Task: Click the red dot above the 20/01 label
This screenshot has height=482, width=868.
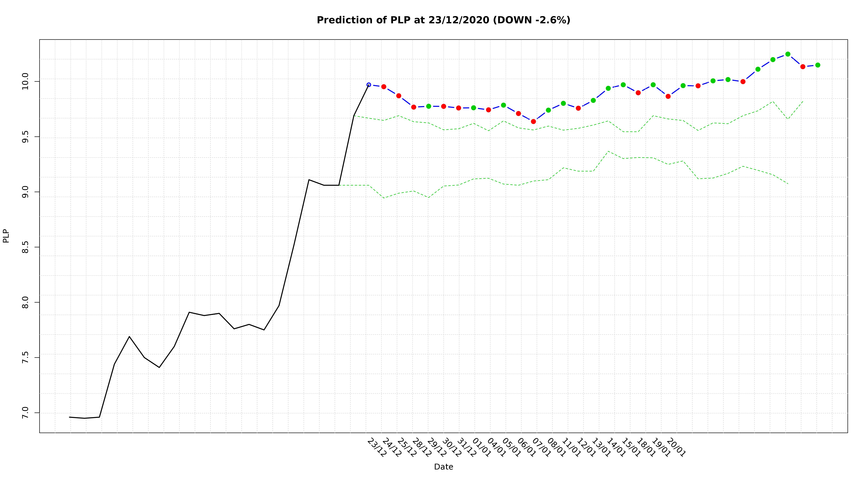Action: [668, 96]
